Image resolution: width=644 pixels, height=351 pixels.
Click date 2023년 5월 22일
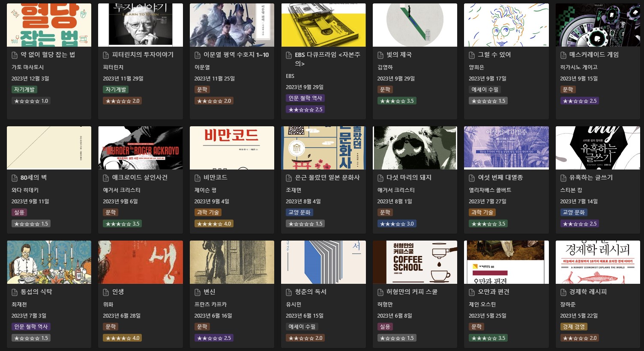579,316
